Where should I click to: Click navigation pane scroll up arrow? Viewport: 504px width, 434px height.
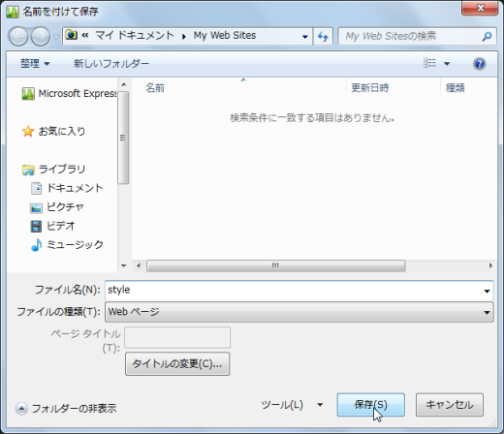tap(123, 84)
